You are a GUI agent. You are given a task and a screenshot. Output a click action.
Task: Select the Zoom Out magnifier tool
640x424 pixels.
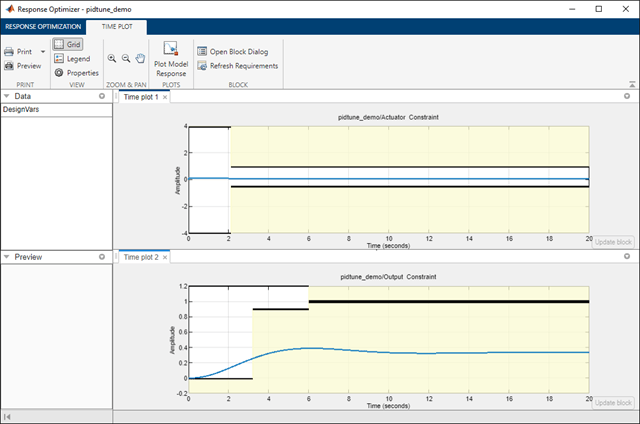(x=126, y=59)
